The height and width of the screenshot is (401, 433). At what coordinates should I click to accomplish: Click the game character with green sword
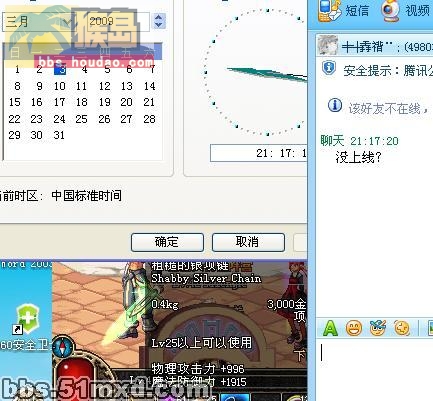coord(132,302)
